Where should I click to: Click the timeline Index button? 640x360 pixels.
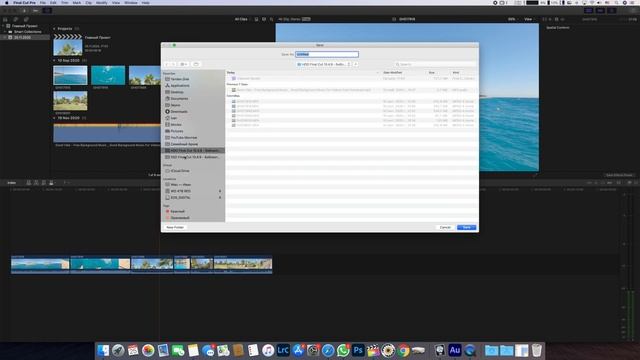click(x=12, y=183)
